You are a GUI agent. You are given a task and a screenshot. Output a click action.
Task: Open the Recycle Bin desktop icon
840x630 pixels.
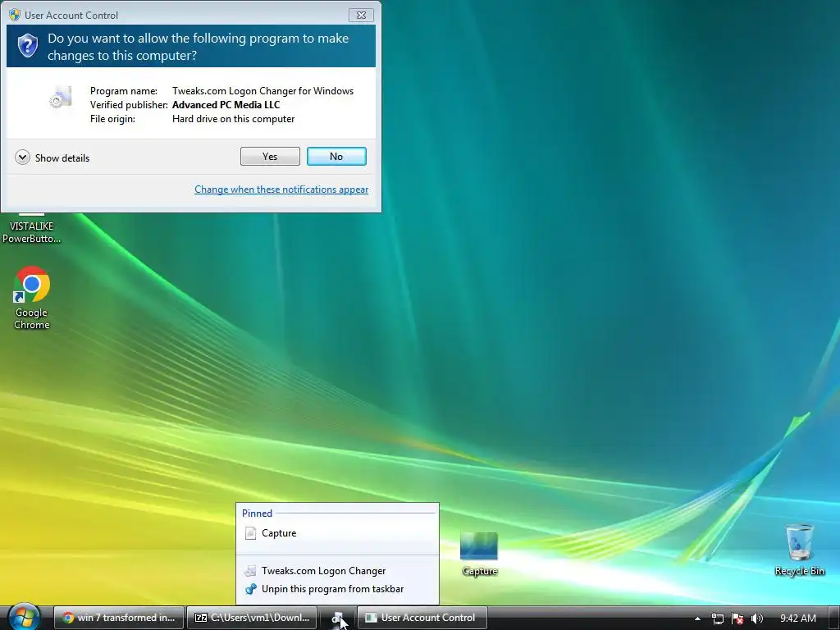coord(799,550)
